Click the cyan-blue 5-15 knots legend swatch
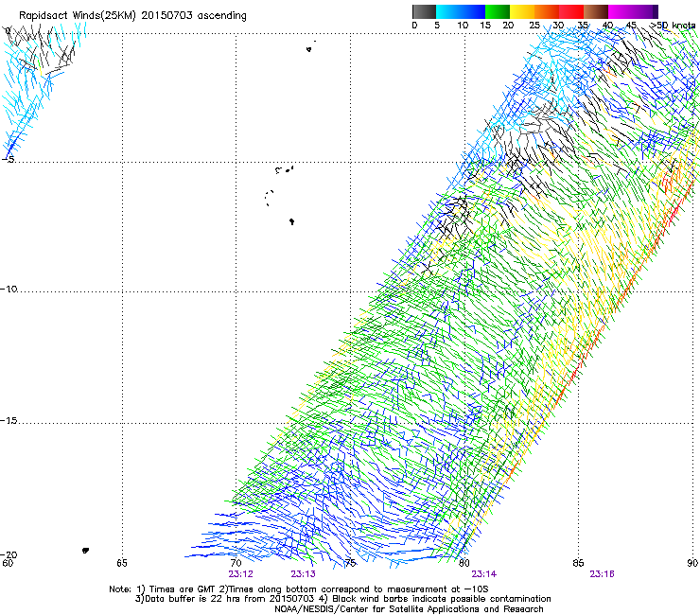This screenshot has width=700, height=615. (x=461, y=11)
